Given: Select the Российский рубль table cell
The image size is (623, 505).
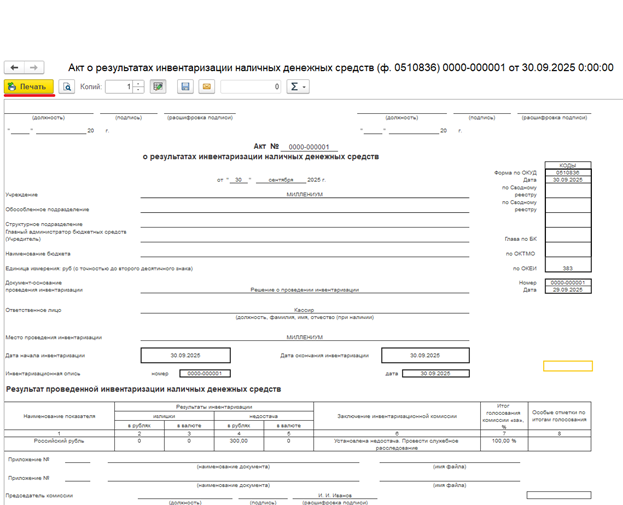Looking at the screenshot, I should coord(59,444).
